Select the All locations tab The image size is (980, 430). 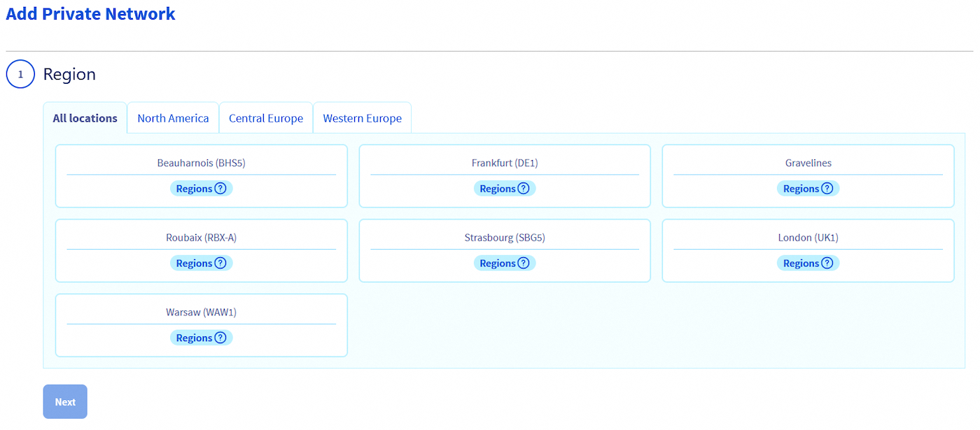[85, 117]
